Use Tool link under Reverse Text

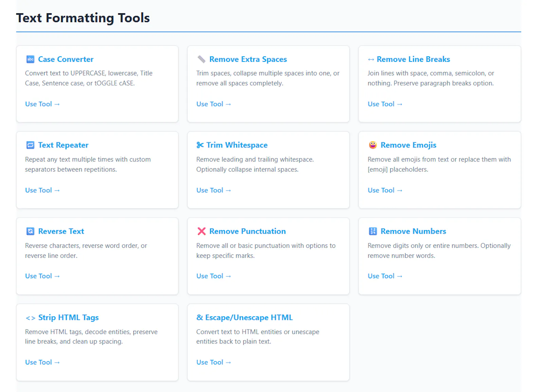pos(42,276)
